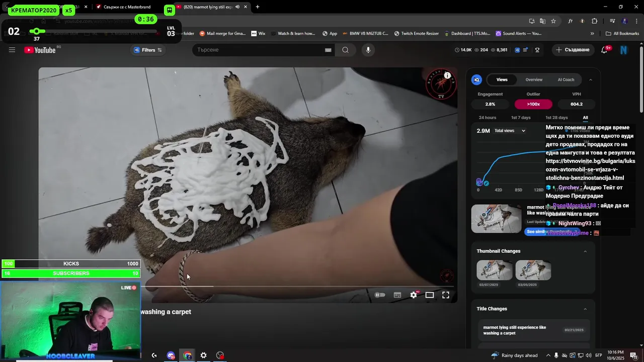644x362 pixels.
Task: Open Mail merge for Gmail bookmark
Action: tap(223, 34)
